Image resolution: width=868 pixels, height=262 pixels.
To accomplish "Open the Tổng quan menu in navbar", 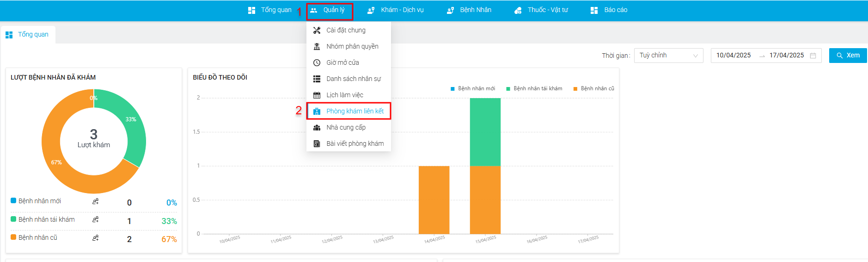I will [270, 10].
